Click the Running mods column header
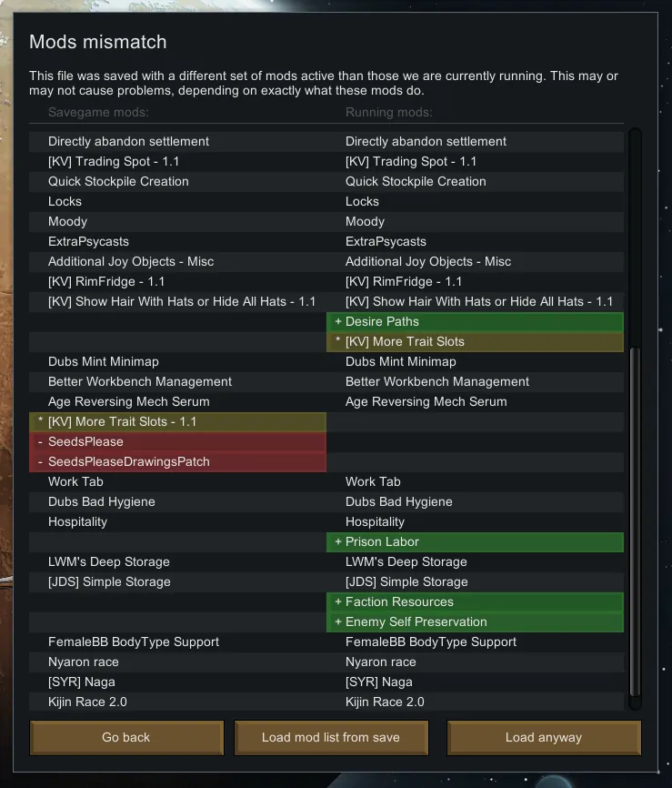This screenshot has height=788, width=672. 388,112
